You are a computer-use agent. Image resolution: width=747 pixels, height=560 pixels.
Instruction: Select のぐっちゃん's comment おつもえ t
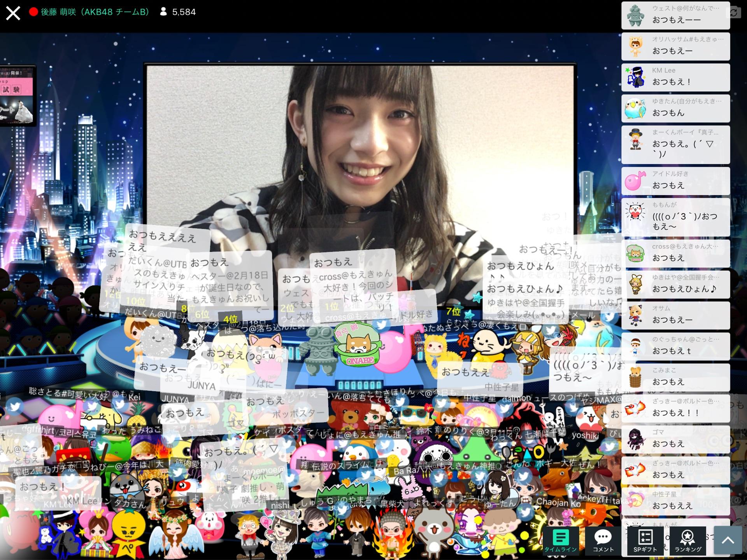tap(675, 346)
